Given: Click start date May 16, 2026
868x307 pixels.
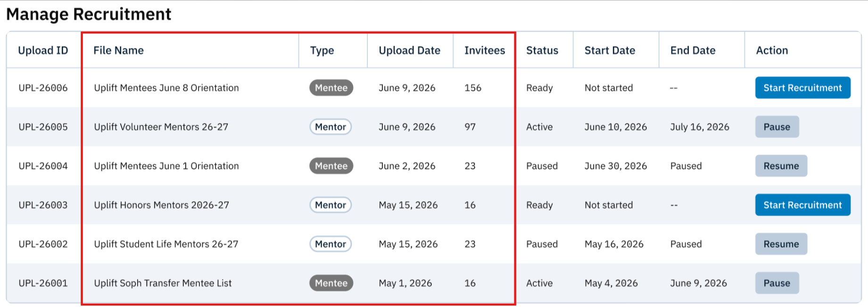Looking at the screenshot, I should click(614, 244).
